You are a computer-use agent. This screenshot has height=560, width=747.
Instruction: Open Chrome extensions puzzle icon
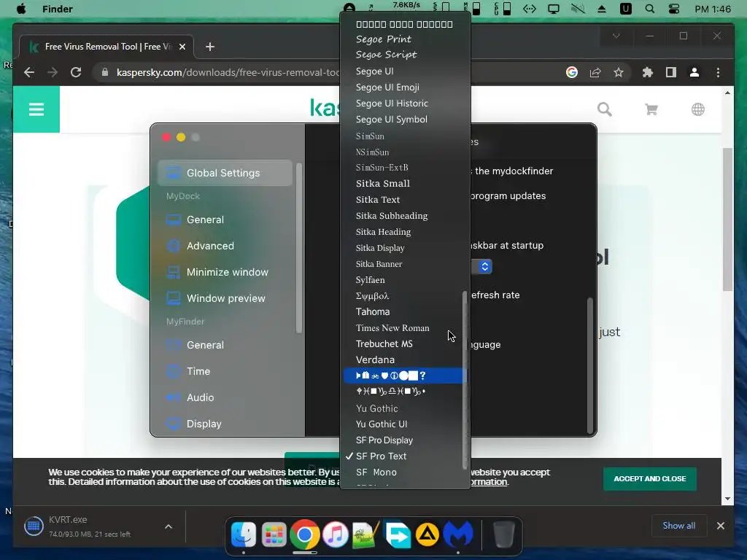(648, 72)
